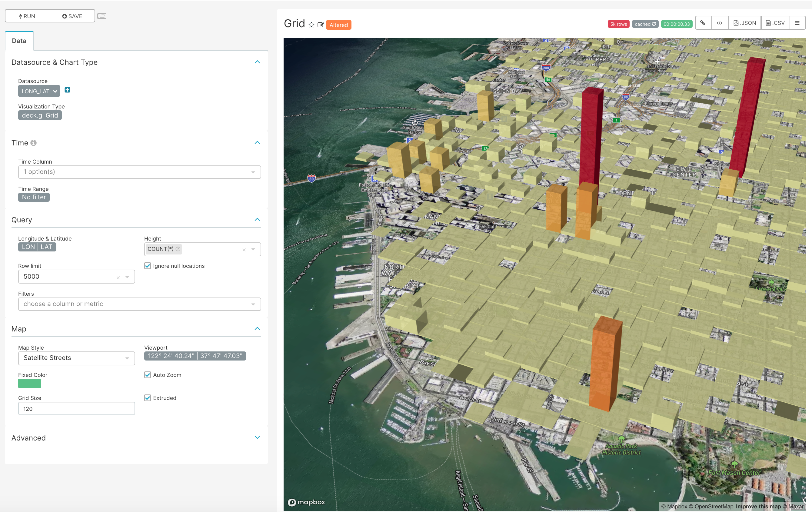
Task: Disable the Extruded checkbox
Action: pyautogui.click(x=148, y=398)
